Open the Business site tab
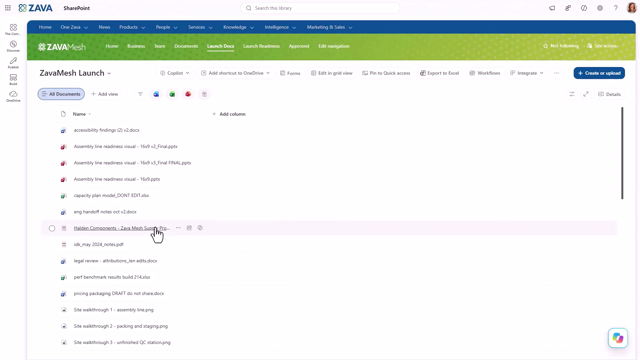 136,46
